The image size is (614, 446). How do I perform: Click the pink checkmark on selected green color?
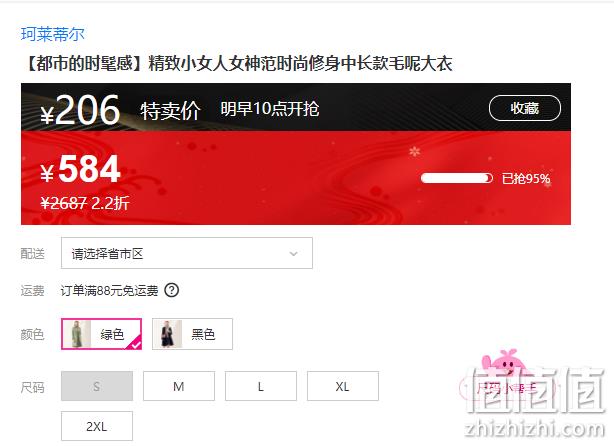click(134, 343)
